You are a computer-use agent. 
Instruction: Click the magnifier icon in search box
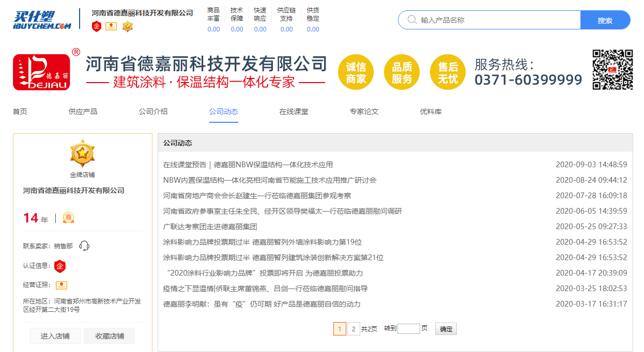pos(412,20)
